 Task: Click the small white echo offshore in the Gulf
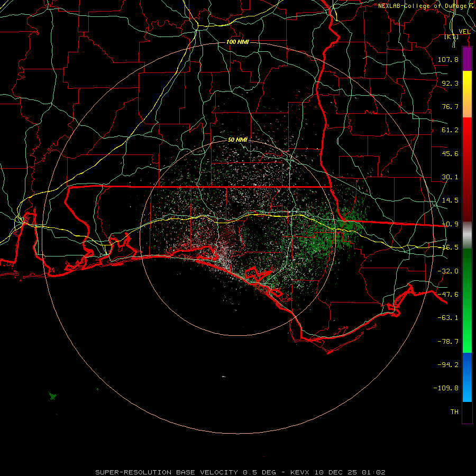click(224, 377)
